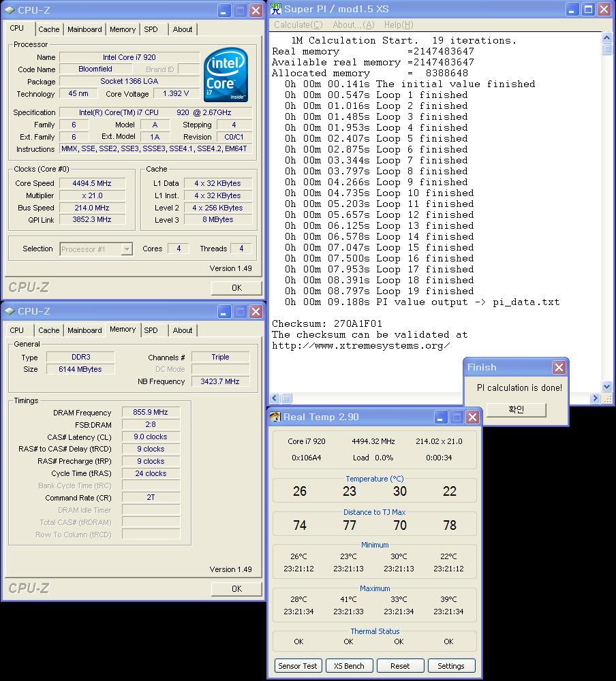Viewport: 616px width, 681px height.
Task: Click the NB Frequency value 3423.7 MHz
Action: tap(220, 381)
